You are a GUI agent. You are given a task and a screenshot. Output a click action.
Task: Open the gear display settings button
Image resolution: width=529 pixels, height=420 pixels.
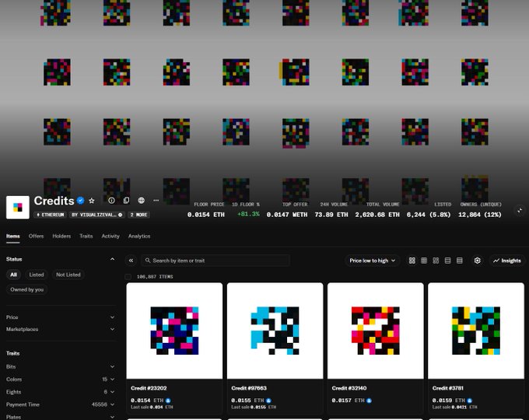click(477, 261)
